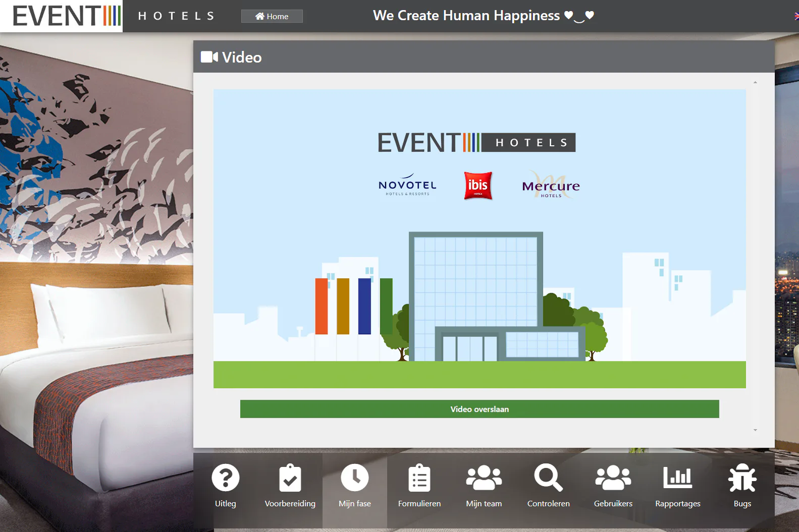Switch language via UK flag icon

click(x=796, y=16)
